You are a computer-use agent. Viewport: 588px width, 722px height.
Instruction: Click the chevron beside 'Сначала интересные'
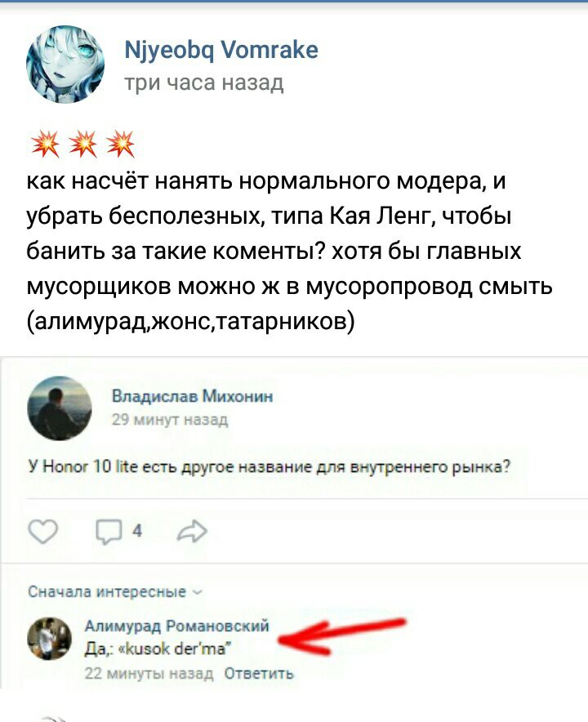tap(197, 593)
